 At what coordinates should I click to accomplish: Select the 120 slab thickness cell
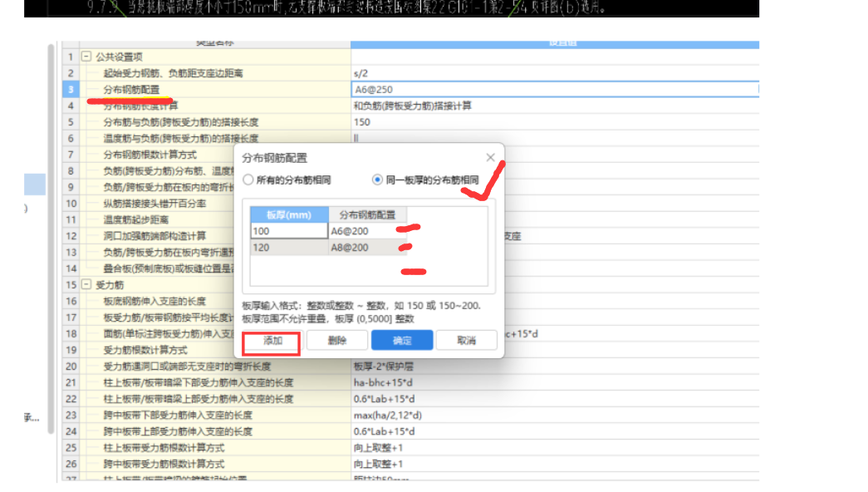click(x=289, y=248)
